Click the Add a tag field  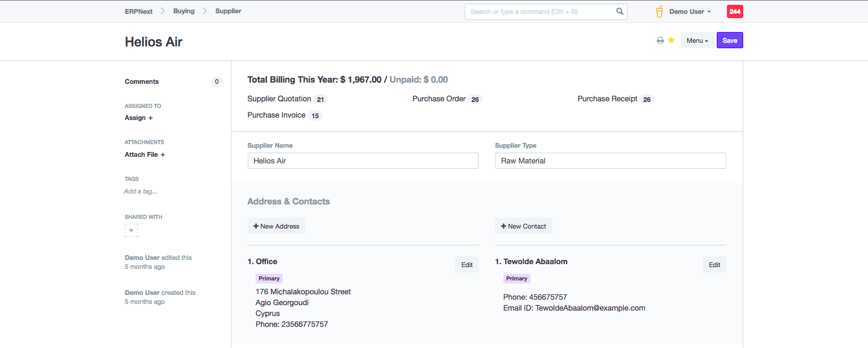click(140, 191)
